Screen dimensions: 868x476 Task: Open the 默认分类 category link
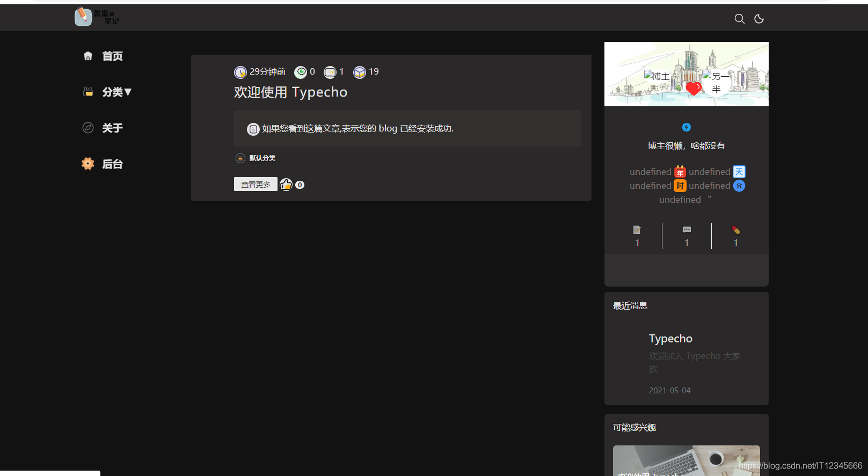coord(262,158)
